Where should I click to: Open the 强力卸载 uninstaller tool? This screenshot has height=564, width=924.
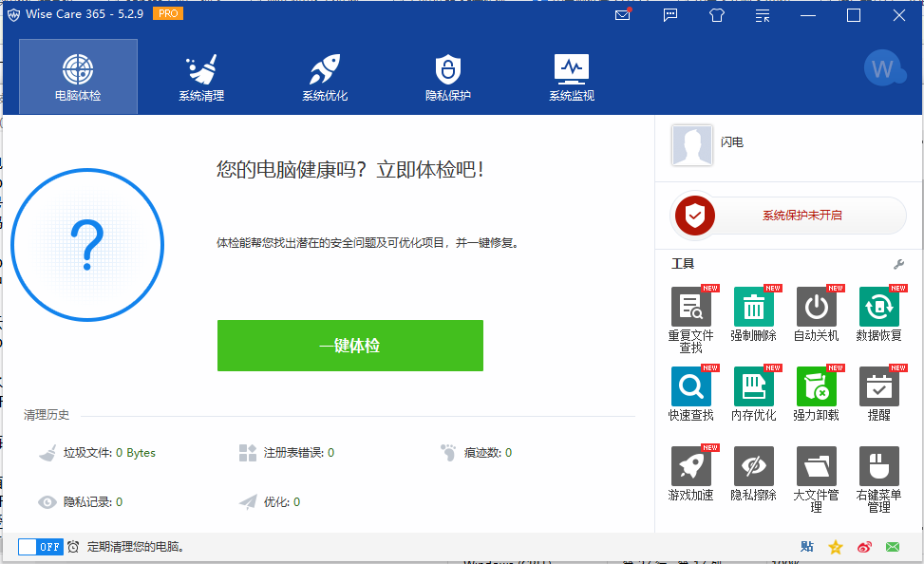coord(816,387)
